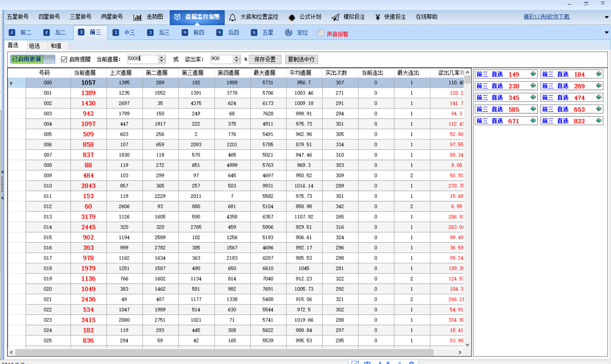Uncheck the 启用提醒 checkbox
The image size is (611, 364).
(64, 59)
